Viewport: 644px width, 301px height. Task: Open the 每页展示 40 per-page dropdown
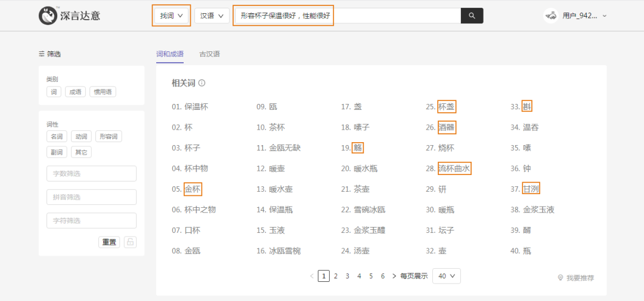click(447, 276)
